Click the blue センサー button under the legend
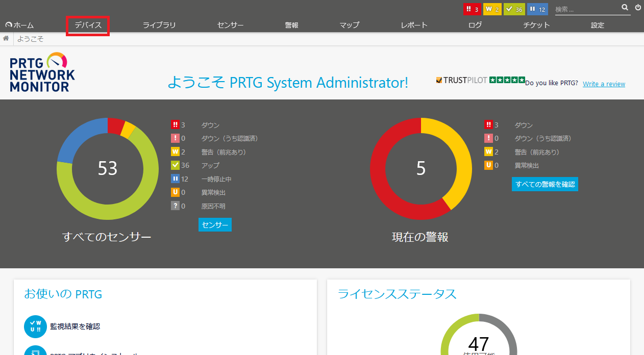 click(215, 225)
